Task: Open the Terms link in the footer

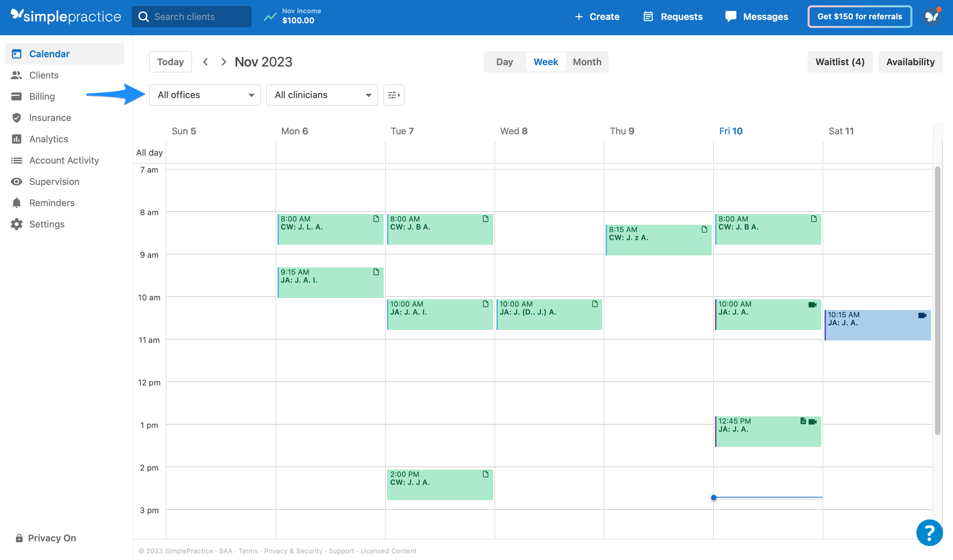Action: click(x=248, y=551)
